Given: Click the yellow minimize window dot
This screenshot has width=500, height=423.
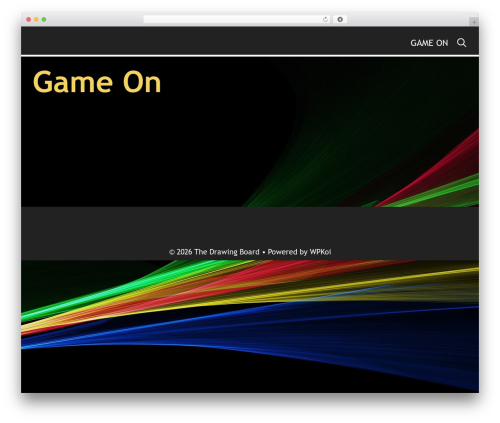Looking at the screenshot, I should click(x=36, y=20).
